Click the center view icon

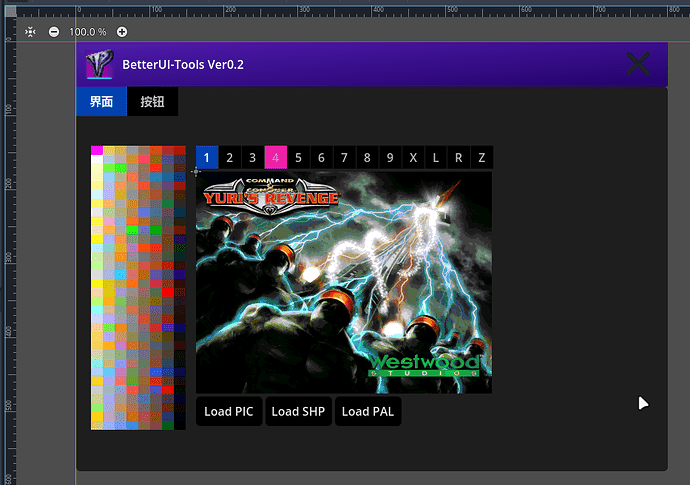tap(30, 32)
